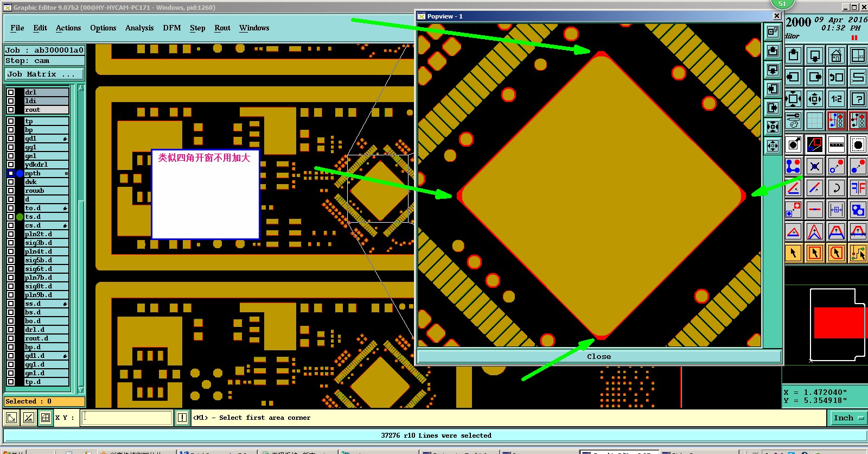The width and height of the screenshot is (868, 454).
Task: Click the Close button in Popview
Action: [599, 357]
